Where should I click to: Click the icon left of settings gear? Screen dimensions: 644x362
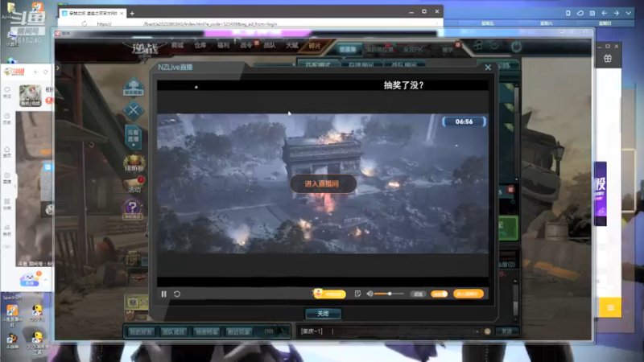pos(478,46)
